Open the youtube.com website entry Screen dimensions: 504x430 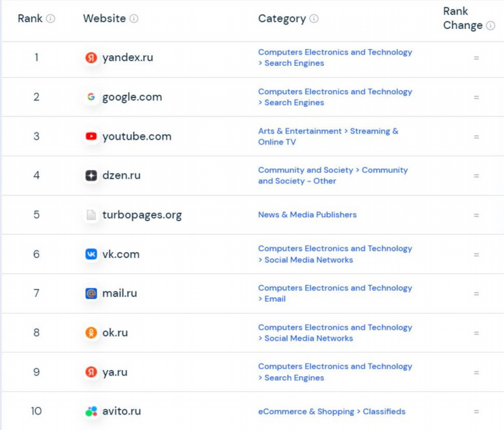(x=137, y=136)
